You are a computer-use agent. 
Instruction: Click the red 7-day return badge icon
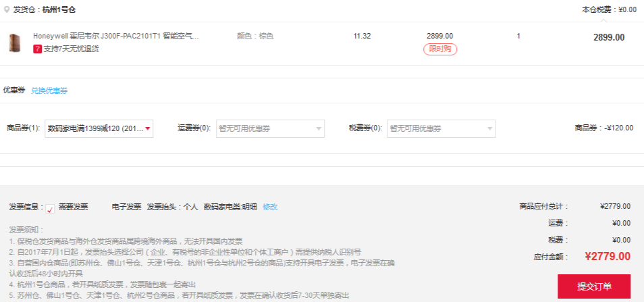click(37, 49)
